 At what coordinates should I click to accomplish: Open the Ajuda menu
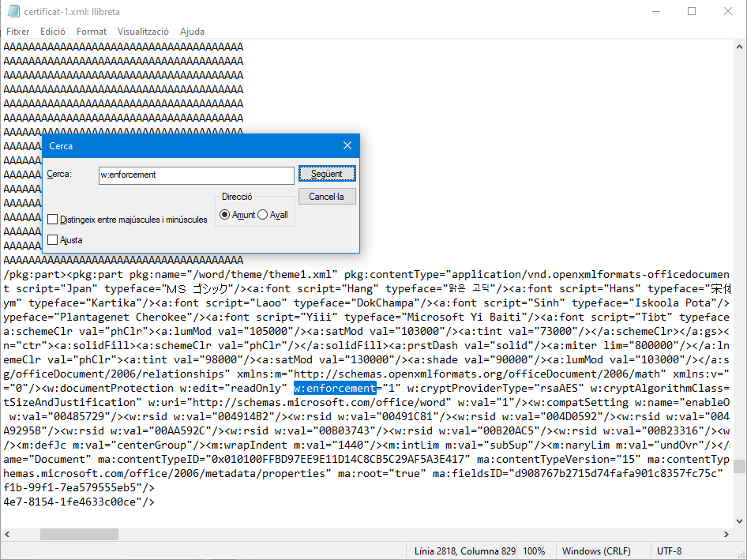click(x=192, y=32)
